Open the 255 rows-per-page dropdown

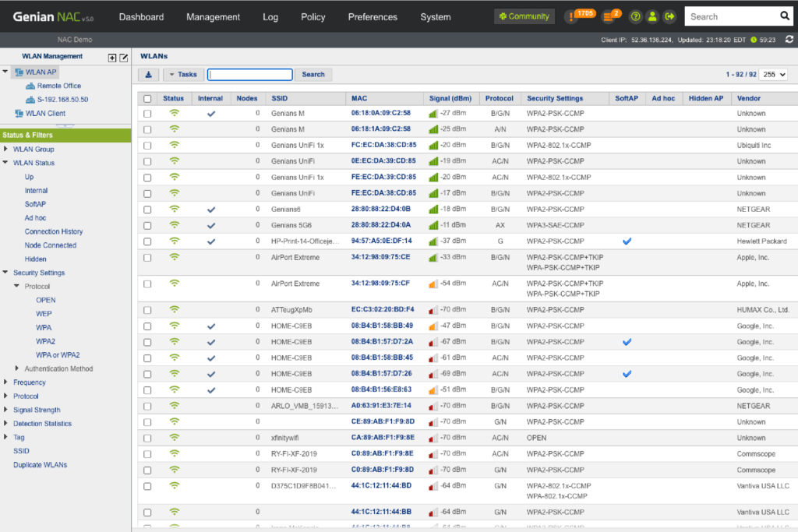click(773, 75)
